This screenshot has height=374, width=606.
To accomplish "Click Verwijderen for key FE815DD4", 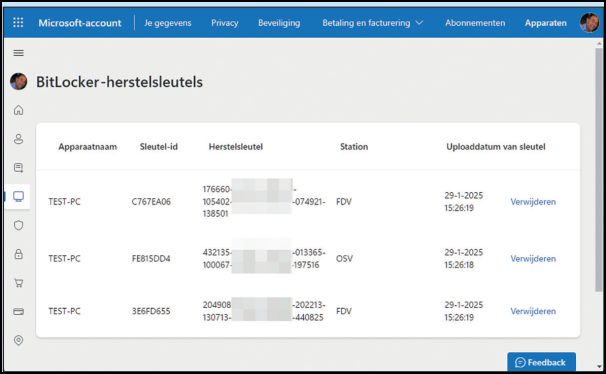I will pos(533,258).
